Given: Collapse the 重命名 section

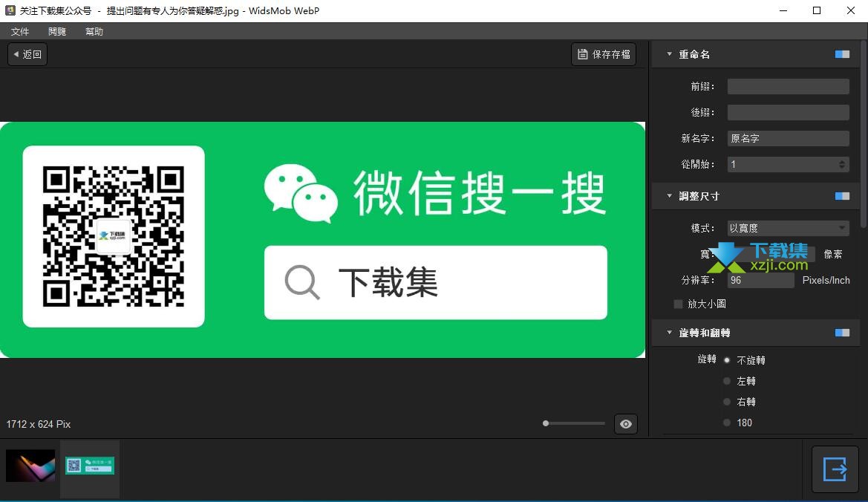Looking at the screenshot, I should point(669,54).
